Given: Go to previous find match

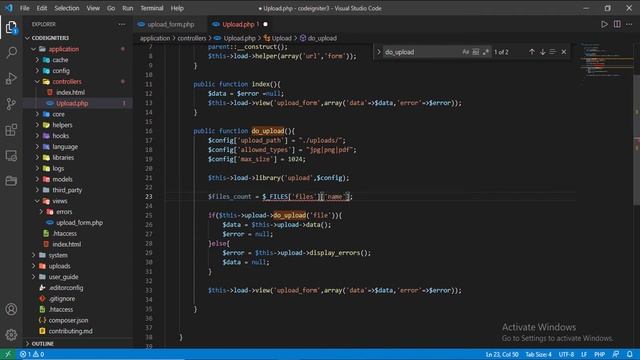Looking at the screenshot, I should 532,52.
